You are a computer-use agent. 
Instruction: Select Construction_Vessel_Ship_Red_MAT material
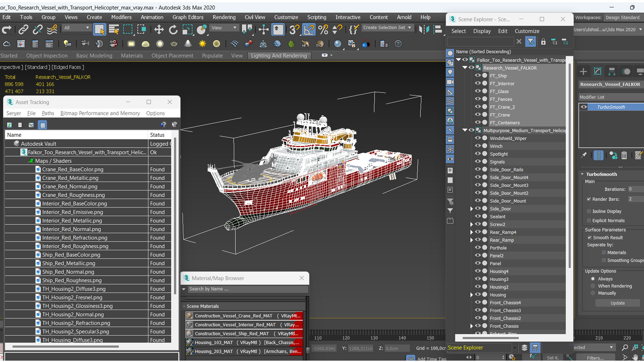[x=244, y=334]
